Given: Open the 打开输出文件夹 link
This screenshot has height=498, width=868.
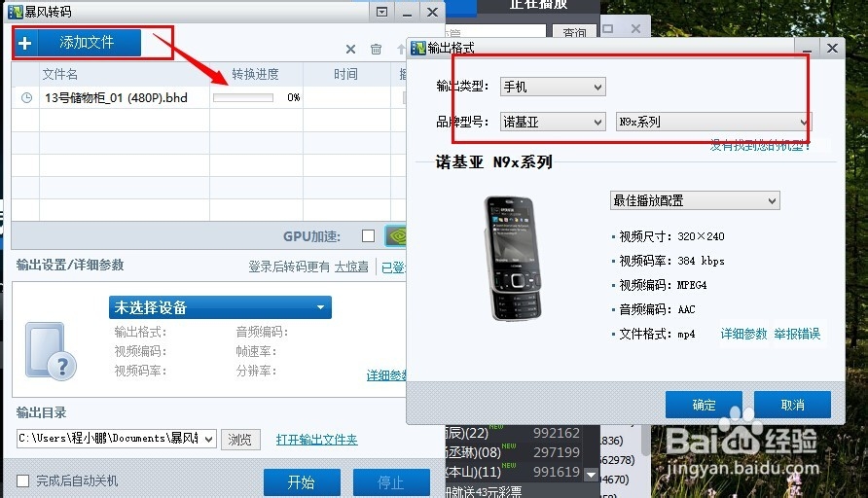Looking at the screenshot, I should coord(316,440).
